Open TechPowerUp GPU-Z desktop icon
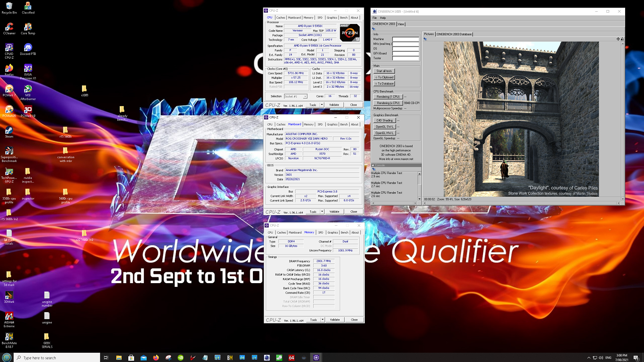Image resolution: width=644 pixels, height=362 pixels. coord(9,176)
